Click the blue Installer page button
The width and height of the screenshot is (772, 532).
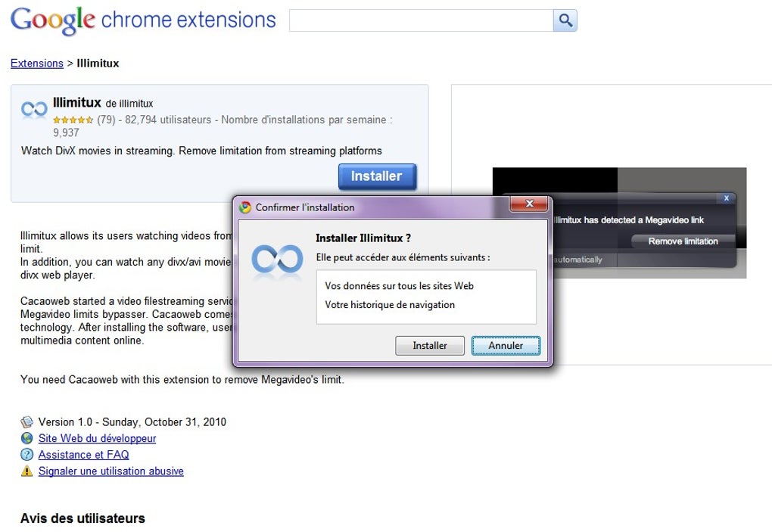point(377,176)
